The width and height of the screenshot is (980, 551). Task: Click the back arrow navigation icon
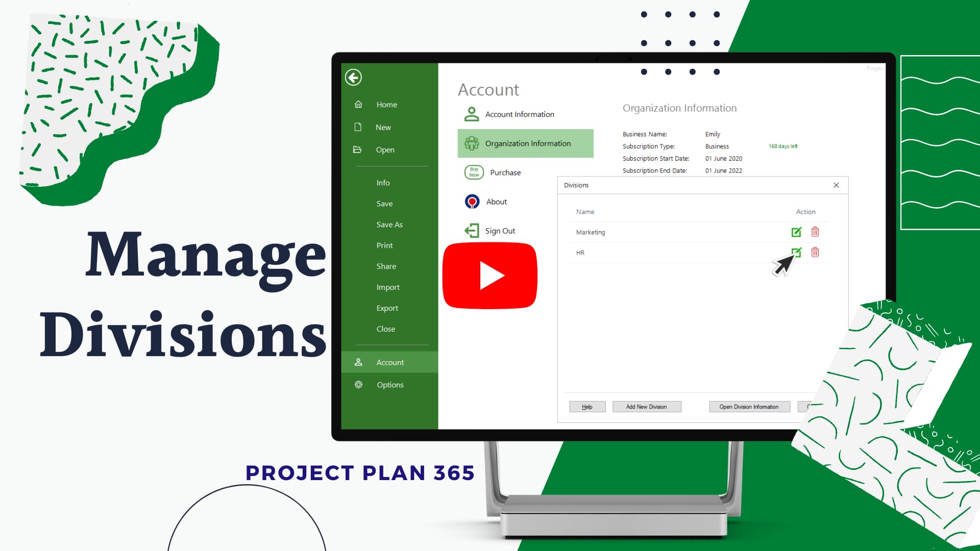tap(354, 78)
